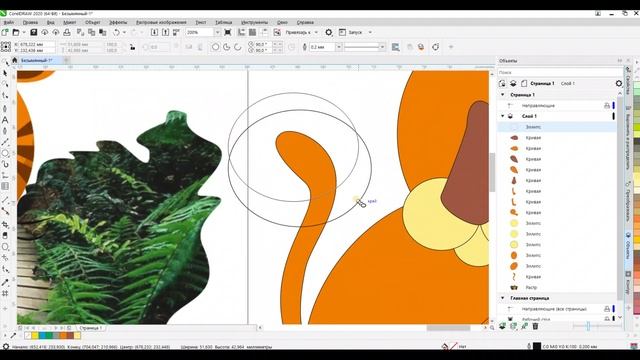Select the Ellipse shape mode in property bar

pos(216,47)
